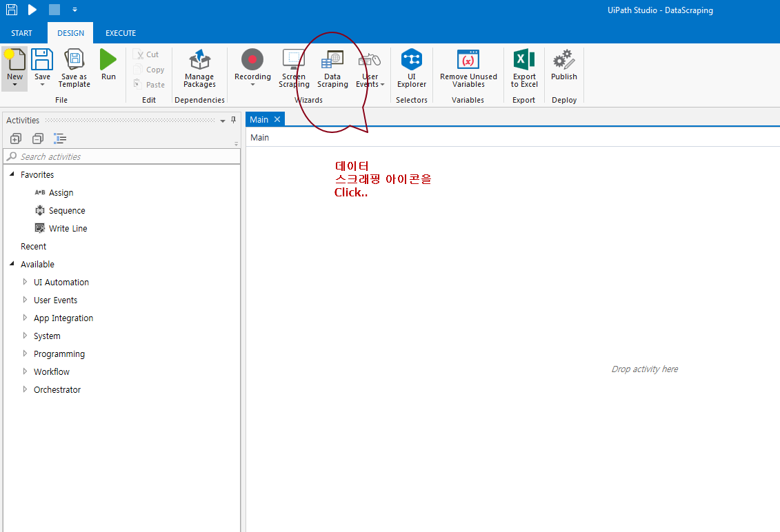Open the Activities panel options dropdown
The image size is (780, 532).
pyautogui.click(x=222, y=121)
